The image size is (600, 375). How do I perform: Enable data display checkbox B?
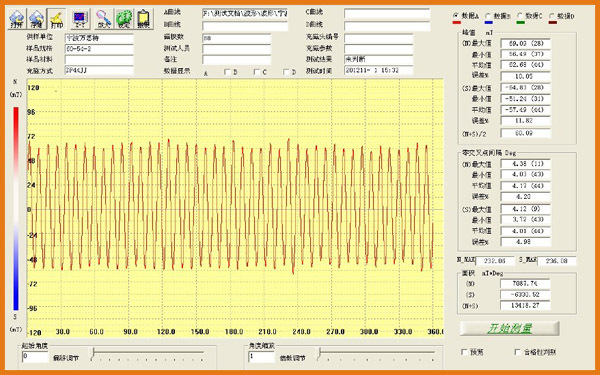click(x=227, y=72)
